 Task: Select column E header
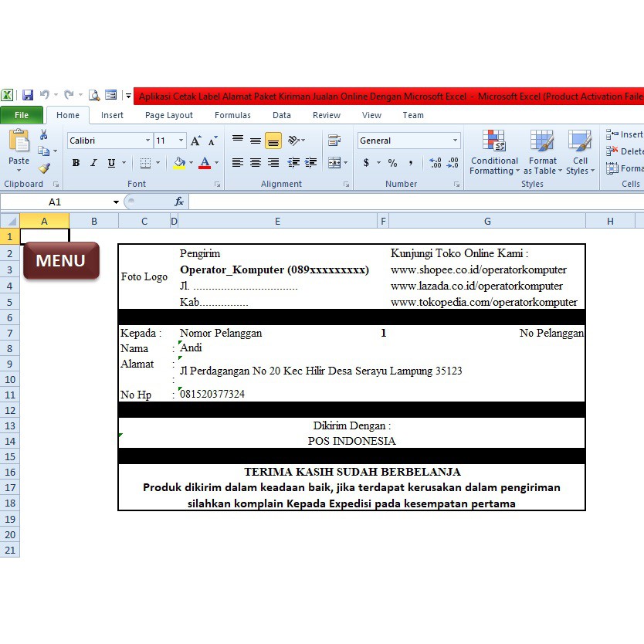pos(277,222)
